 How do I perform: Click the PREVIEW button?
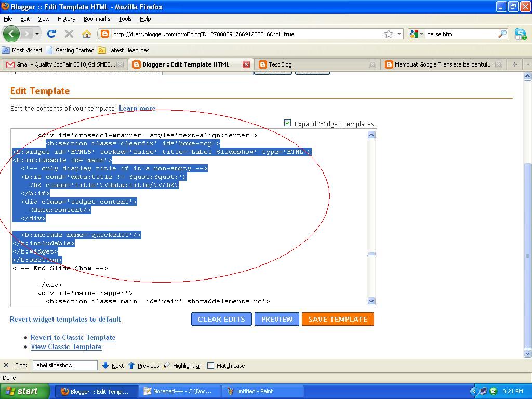pos(277,319)
